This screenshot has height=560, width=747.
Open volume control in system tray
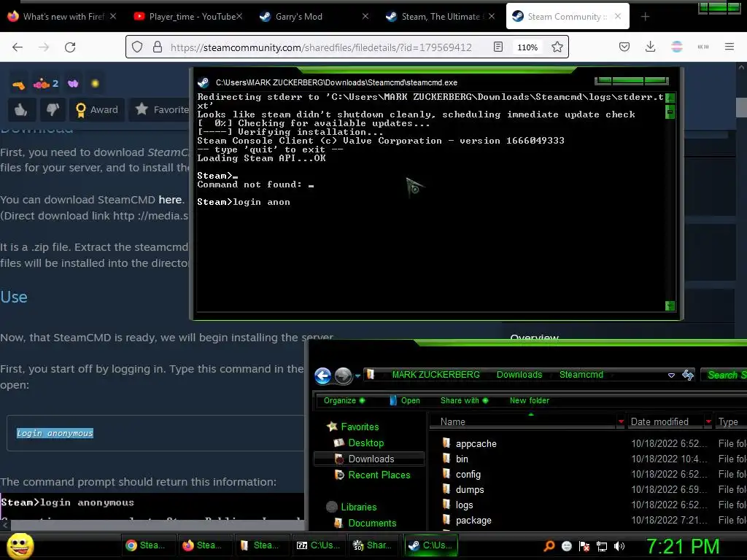(x=619, y=546)
